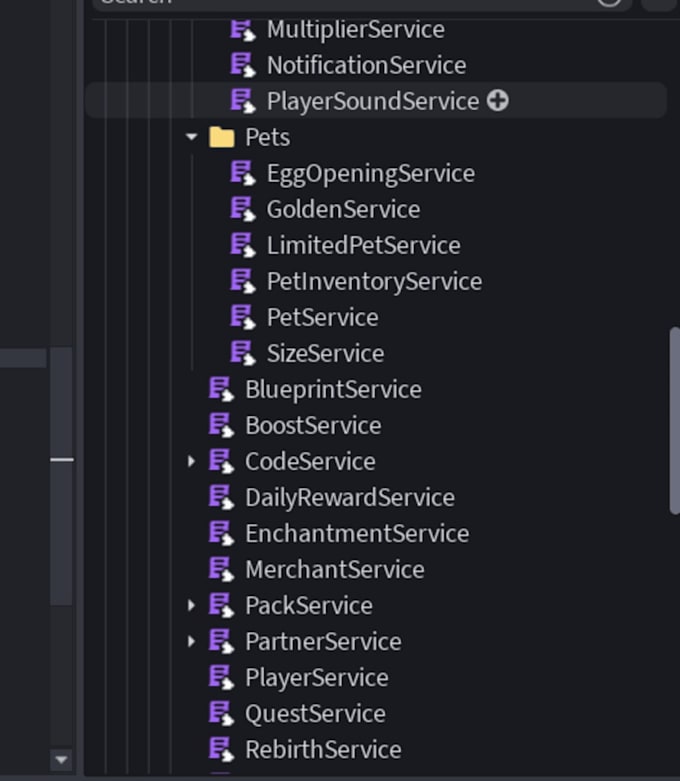
Task: Select the DailyRewardService entry
Action: (x=350, y=498)
